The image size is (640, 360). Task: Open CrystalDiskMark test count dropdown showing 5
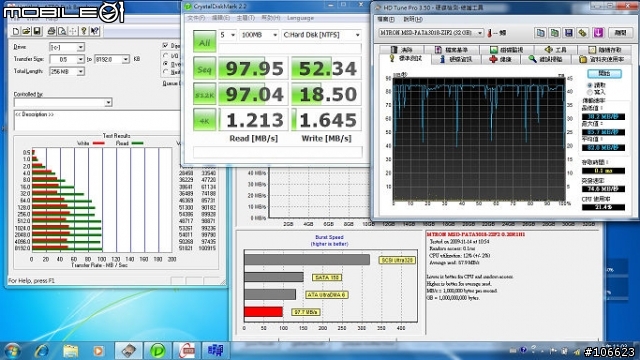pyautogui.click(x=227, y=35)
